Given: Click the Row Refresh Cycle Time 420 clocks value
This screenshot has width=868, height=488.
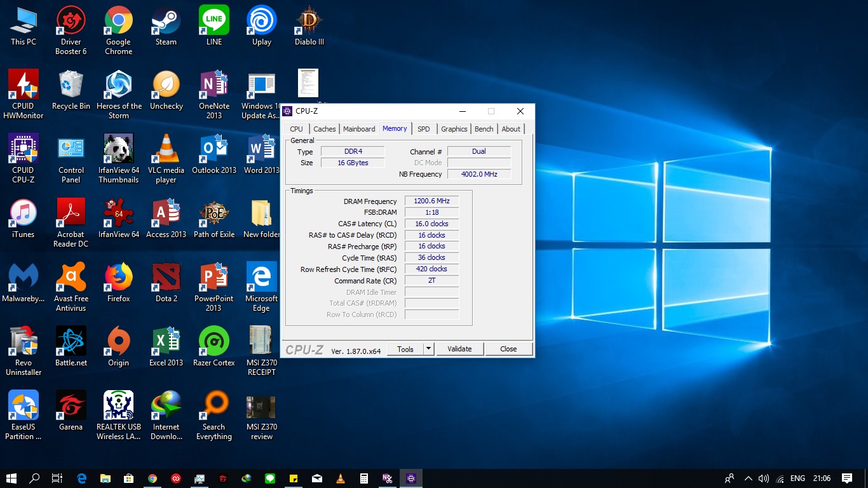Looking at the screenshot, I should pos(431,269).
